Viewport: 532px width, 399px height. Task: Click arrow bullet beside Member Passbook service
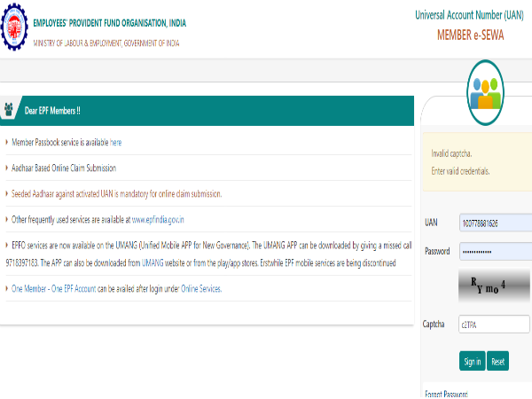(x=7, y=142)
